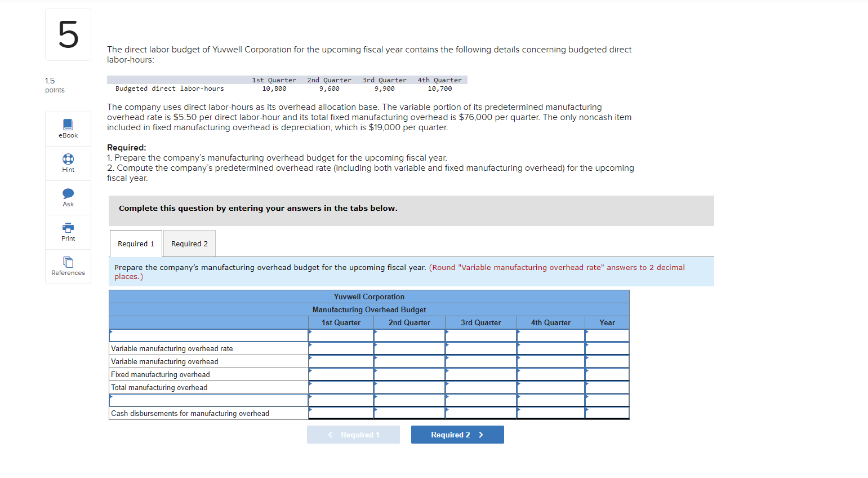Open the eBook resource
The height and width of the screenshot is (478, 868).
[x=68, y=129]
